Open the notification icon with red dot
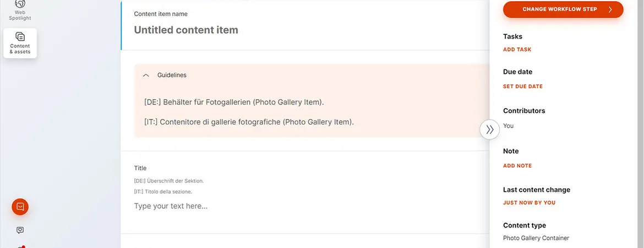The image size is (644, 248). click(21, 246)
